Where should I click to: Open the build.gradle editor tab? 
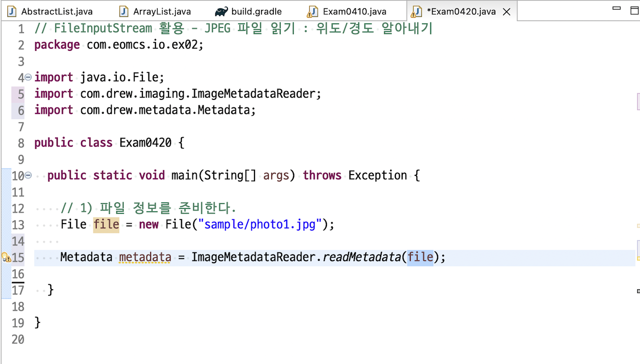pos(249,11)
